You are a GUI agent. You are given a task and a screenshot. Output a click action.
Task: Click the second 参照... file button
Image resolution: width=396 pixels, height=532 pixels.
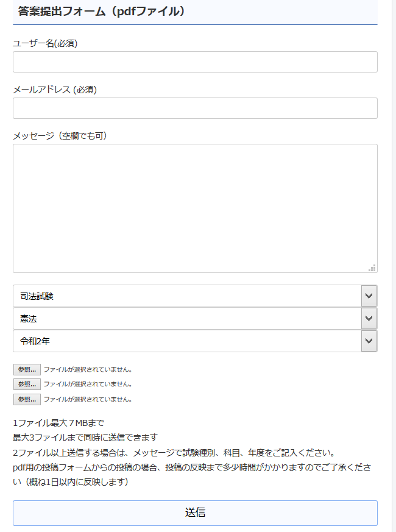coord(27,384)
